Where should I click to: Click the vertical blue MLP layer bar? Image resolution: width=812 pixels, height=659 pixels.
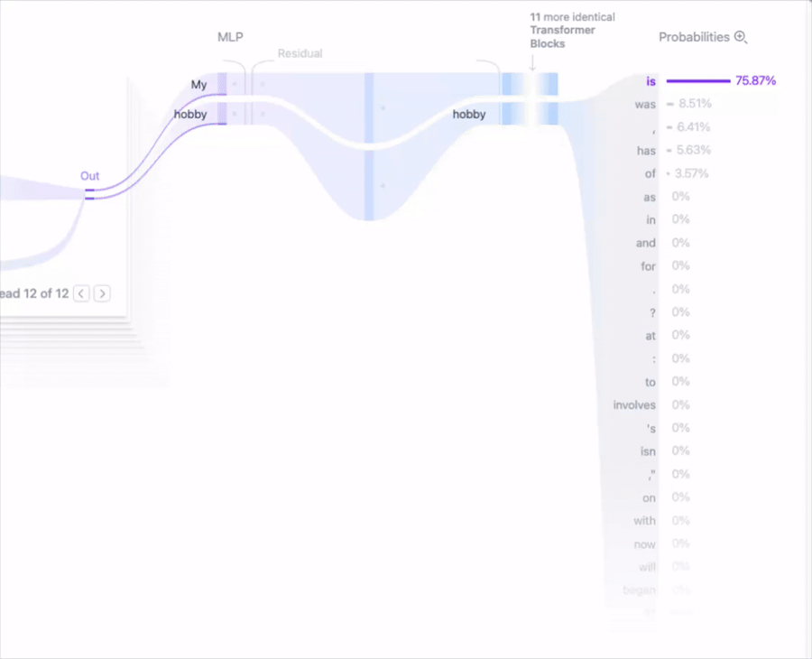pyautogui.click(x=369, y=146)
